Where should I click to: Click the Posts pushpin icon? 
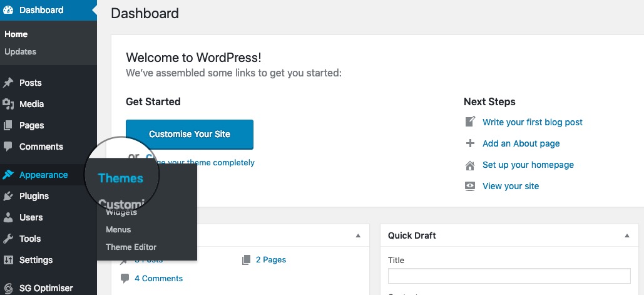click(8, 83)
